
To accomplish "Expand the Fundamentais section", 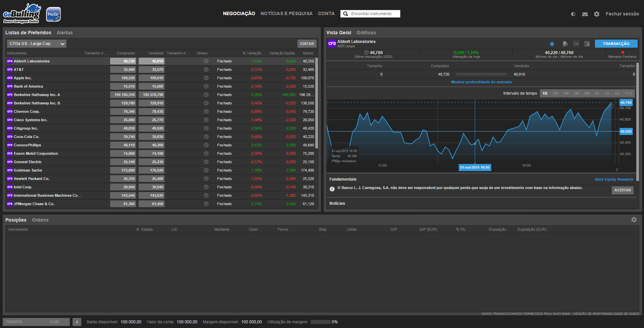I will tap(343, 179).
